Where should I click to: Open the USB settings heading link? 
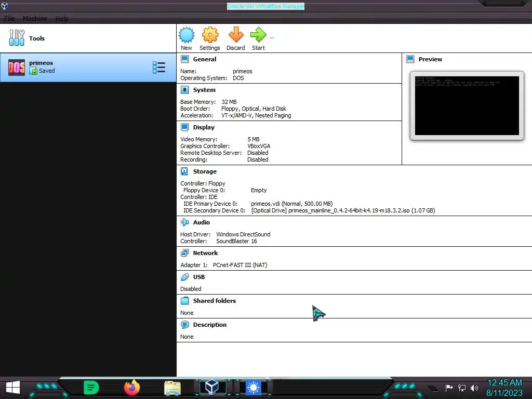199,277
